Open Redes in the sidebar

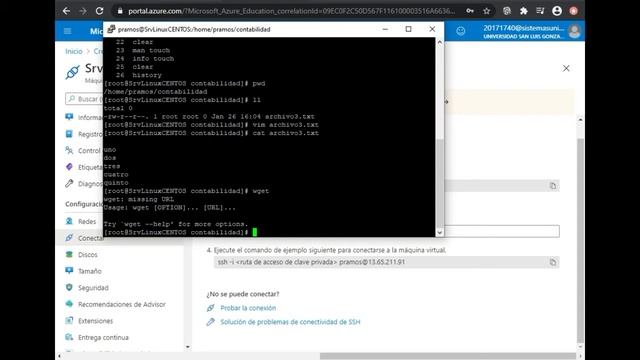point(87,221)
